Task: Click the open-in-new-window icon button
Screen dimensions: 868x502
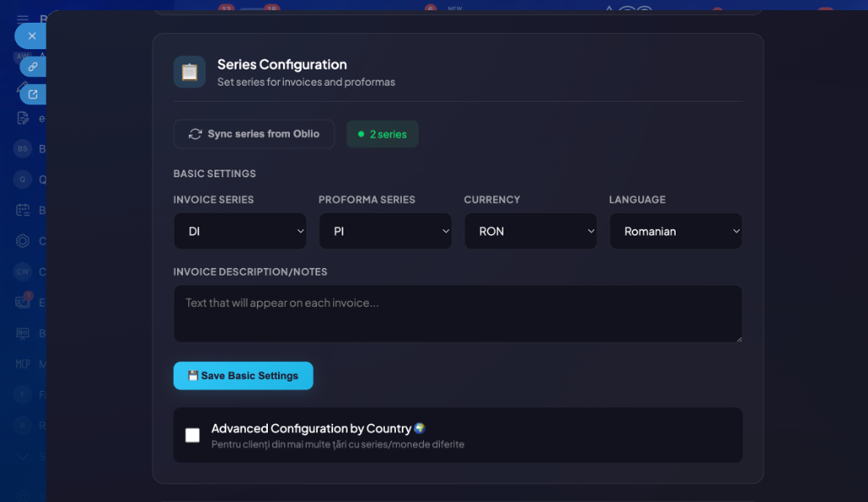Action: 33,94
